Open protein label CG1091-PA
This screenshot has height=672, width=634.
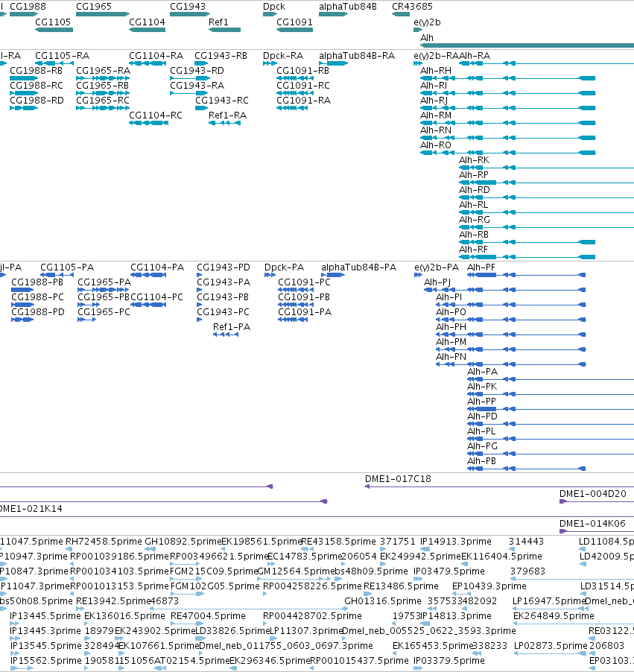[305, 312]
